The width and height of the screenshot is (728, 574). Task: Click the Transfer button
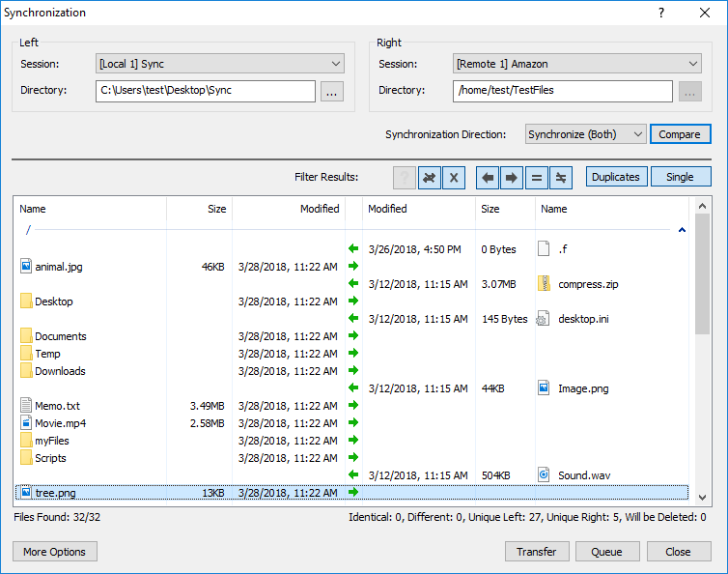pos(537,552)
